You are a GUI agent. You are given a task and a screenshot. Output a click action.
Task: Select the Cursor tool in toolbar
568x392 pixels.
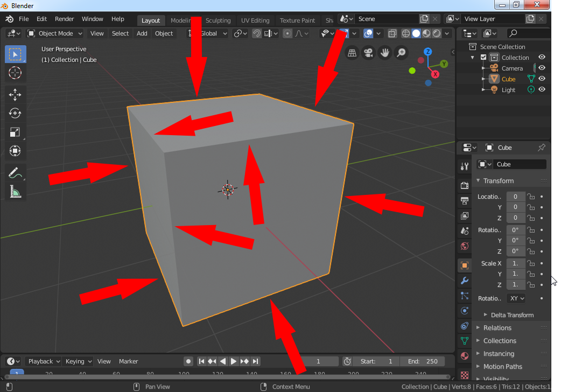tap(15, 73)
